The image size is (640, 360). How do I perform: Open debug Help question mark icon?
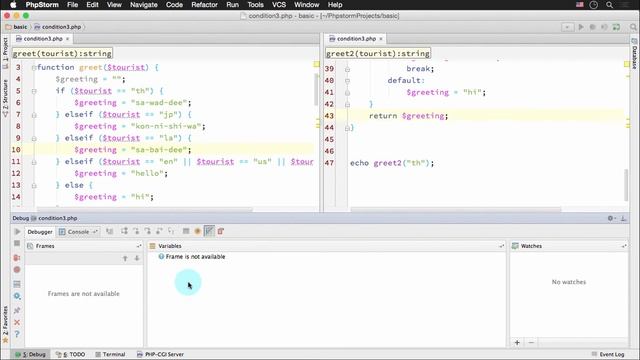point(17,334)
